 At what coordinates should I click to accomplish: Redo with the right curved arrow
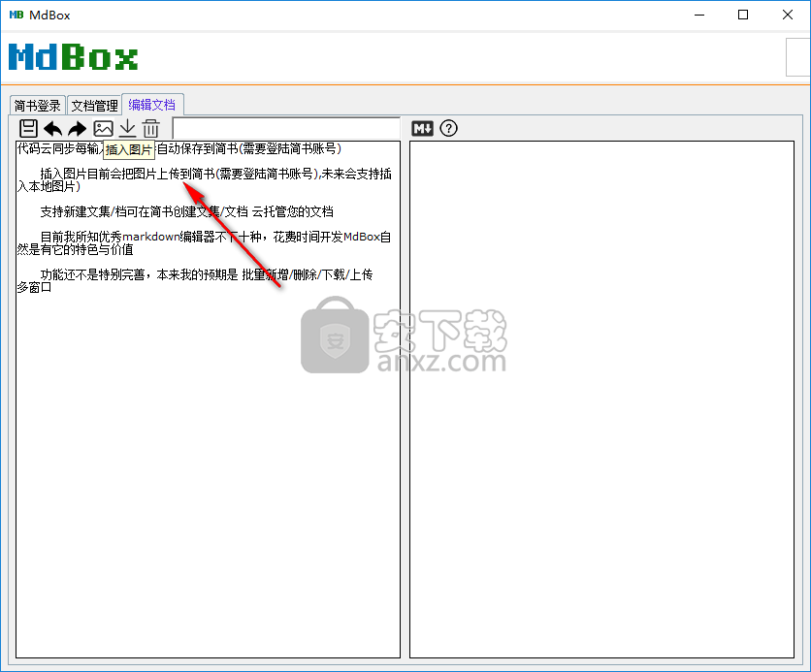click(78, 128)
